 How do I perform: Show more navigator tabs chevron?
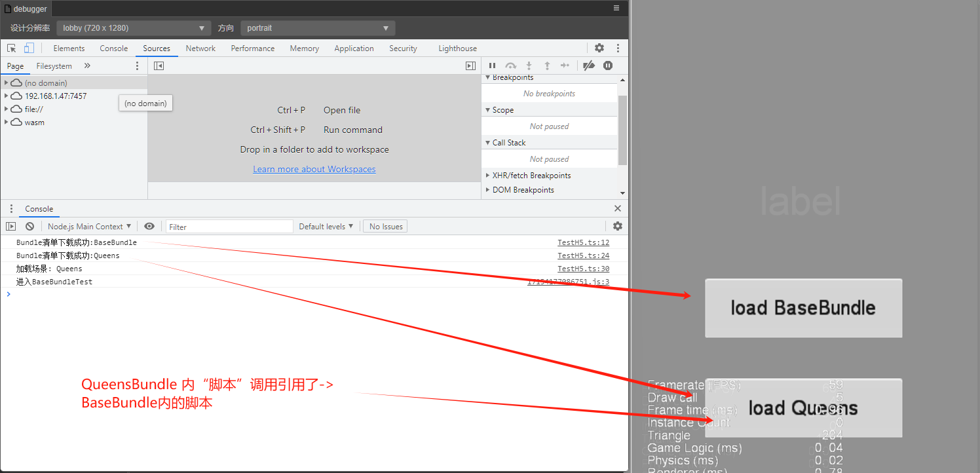point(87,66)
